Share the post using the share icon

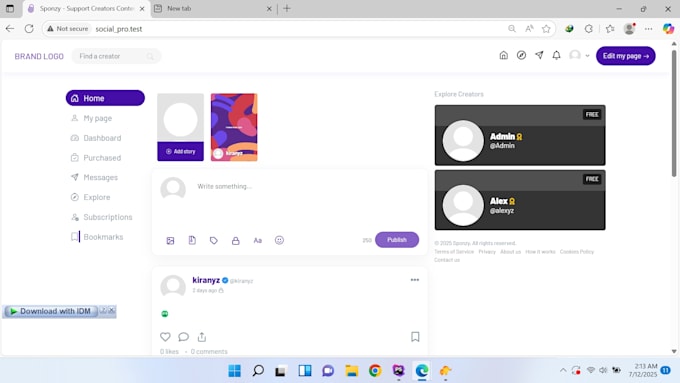click(x=202, y=337)
